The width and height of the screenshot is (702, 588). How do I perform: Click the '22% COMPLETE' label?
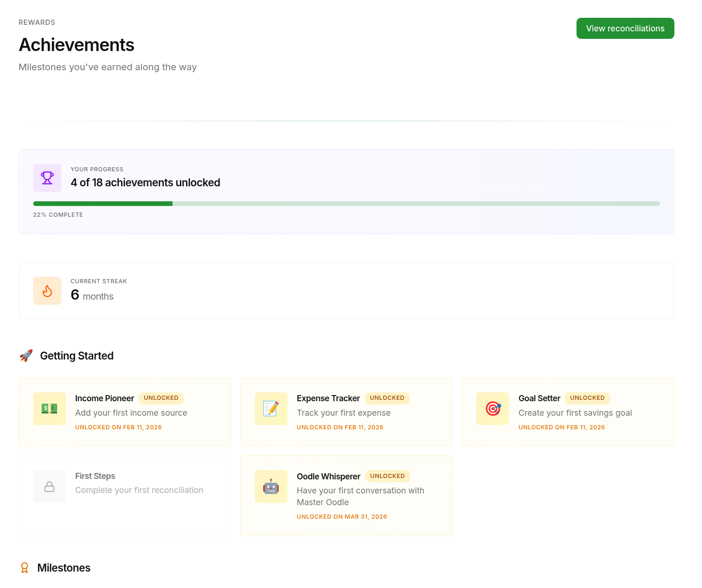click(x=58, y=215)
